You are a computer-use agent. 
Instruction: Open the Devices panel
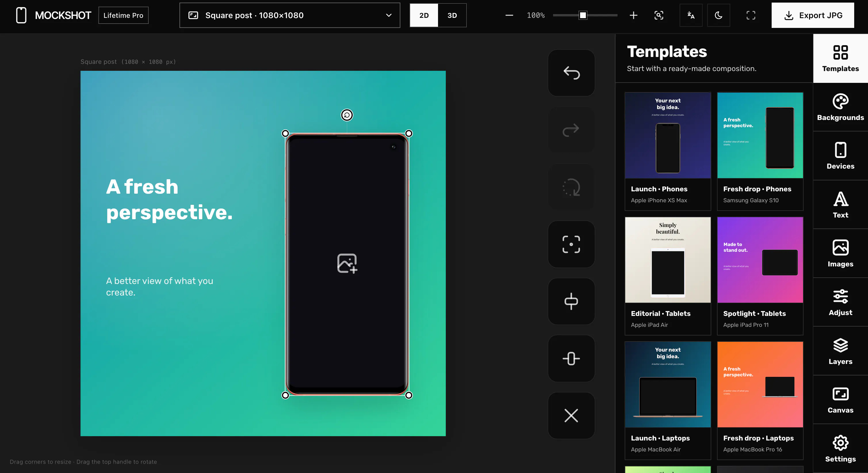click(840, 156)
